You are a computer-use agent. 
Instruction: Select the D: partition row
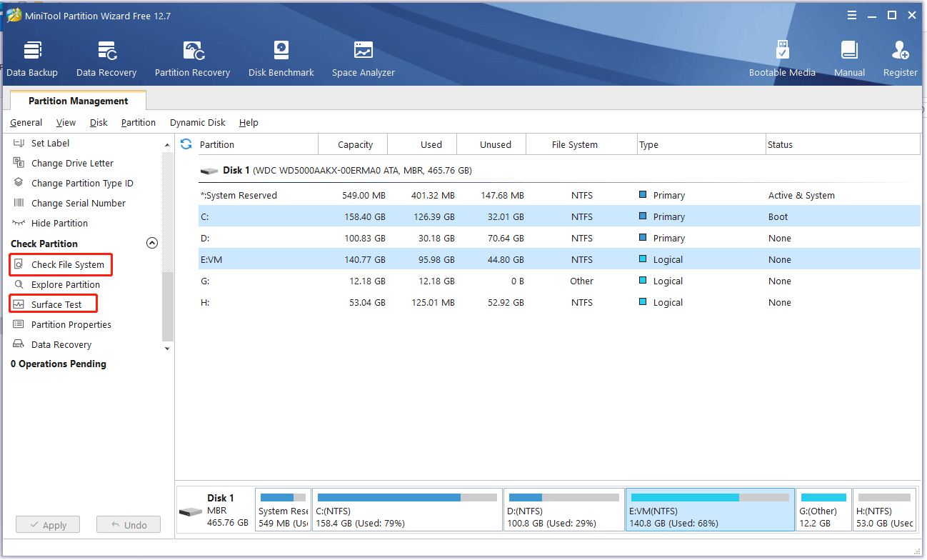tap(559, 239)
